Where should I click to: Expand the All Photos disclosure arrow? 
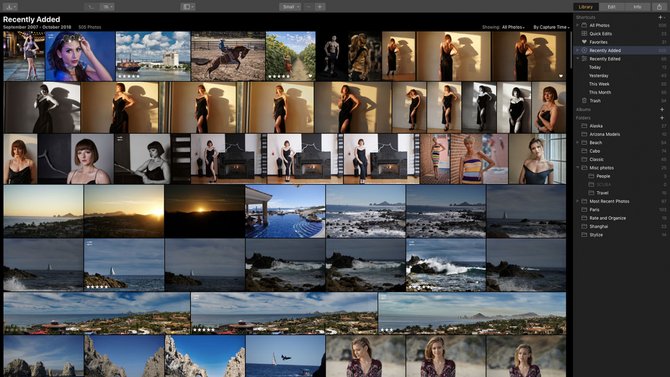click(578, 26)
